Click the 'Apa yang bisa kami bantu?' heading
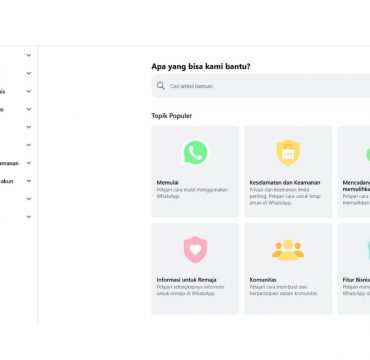This screenshot has width=370, height=360. [201, 67]
